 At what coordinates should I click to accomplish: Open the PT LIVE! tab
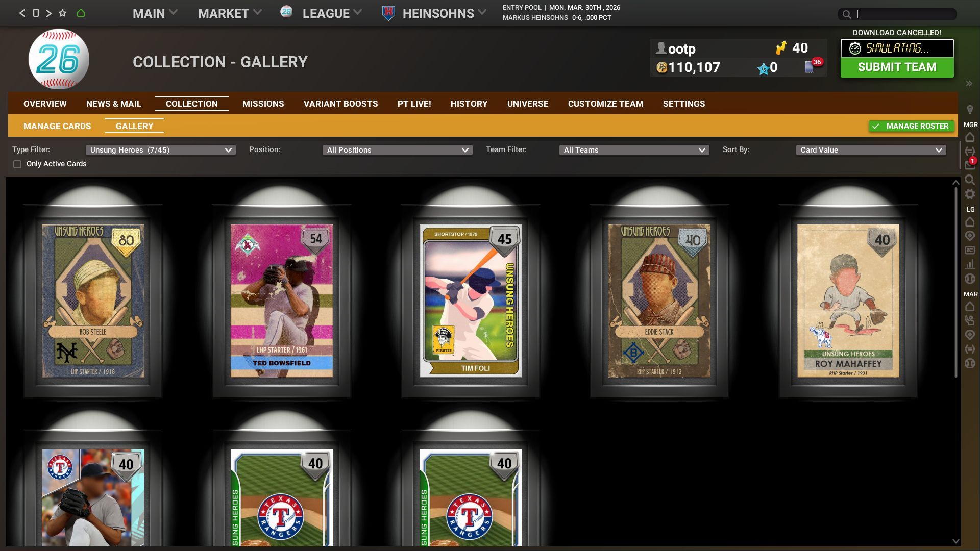click(414, 104)
